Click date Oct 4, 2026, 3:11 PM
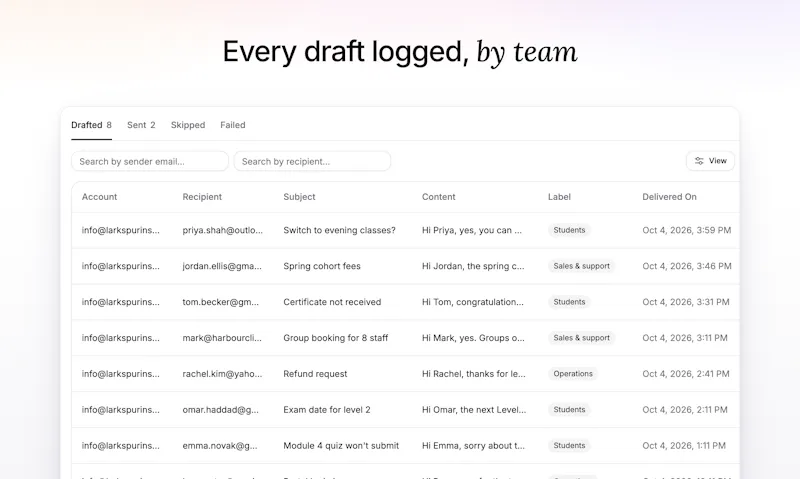The image size is (800, 479). coord(685,338)
